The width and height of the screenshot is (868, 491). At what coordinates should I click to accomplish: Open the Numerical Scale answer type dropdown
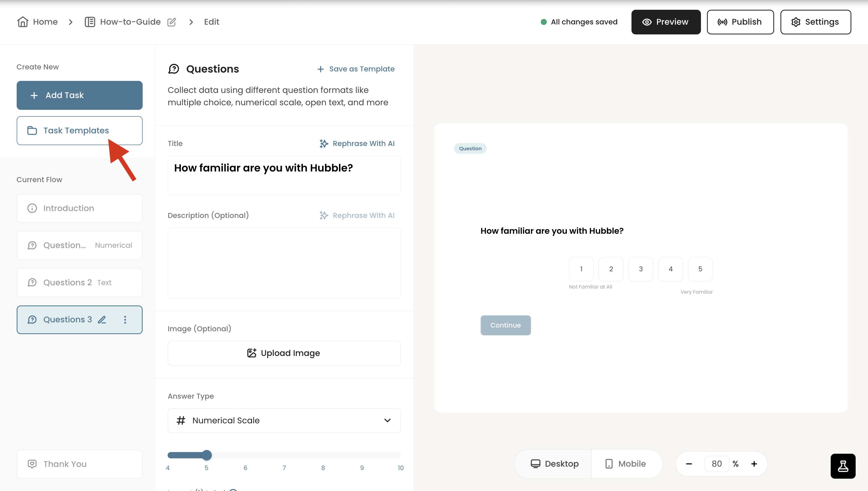(284, 420)
